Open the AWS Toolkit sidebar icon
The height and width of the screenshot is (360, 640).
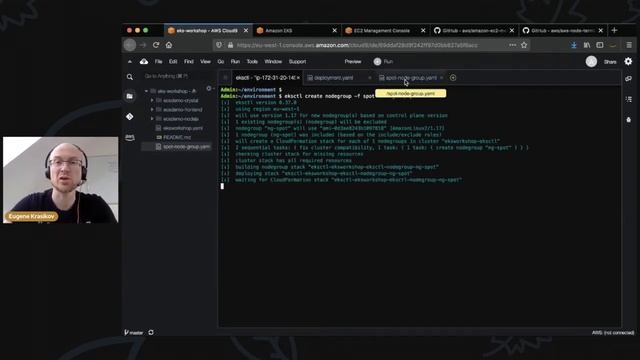(130, 138)
